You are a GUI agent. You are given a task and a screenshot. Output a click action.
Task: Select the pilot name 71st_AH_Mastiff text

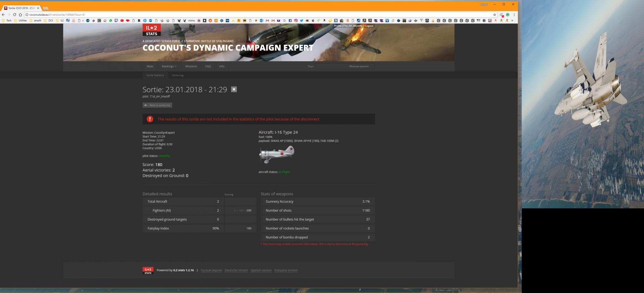point(160,96)
